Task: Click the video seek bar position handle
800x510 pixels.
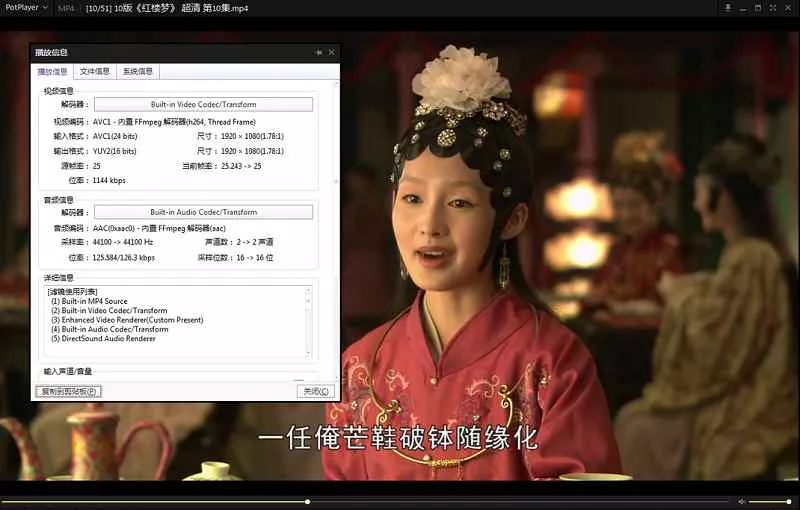Action: click(307, 501)
